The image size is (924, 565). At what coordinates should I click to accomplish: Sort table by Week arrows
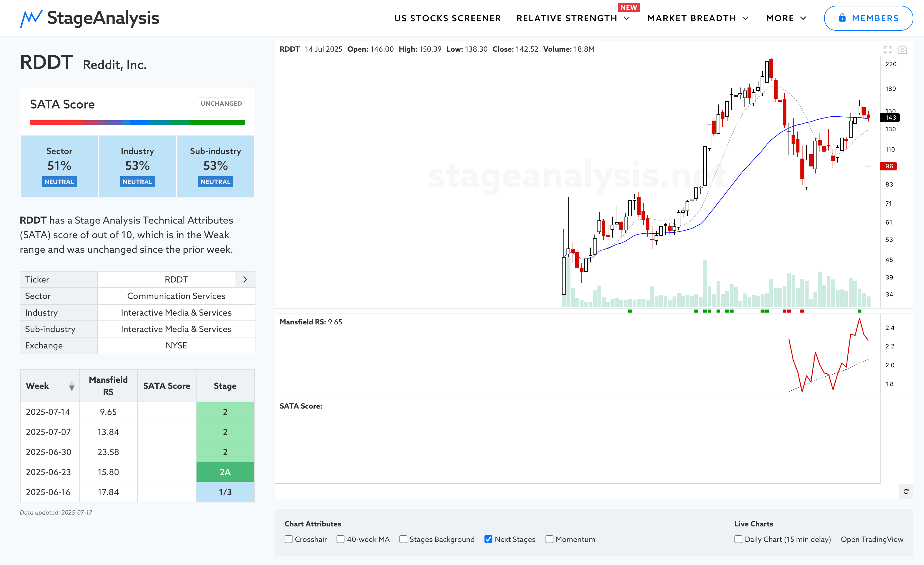pos(72,386)
